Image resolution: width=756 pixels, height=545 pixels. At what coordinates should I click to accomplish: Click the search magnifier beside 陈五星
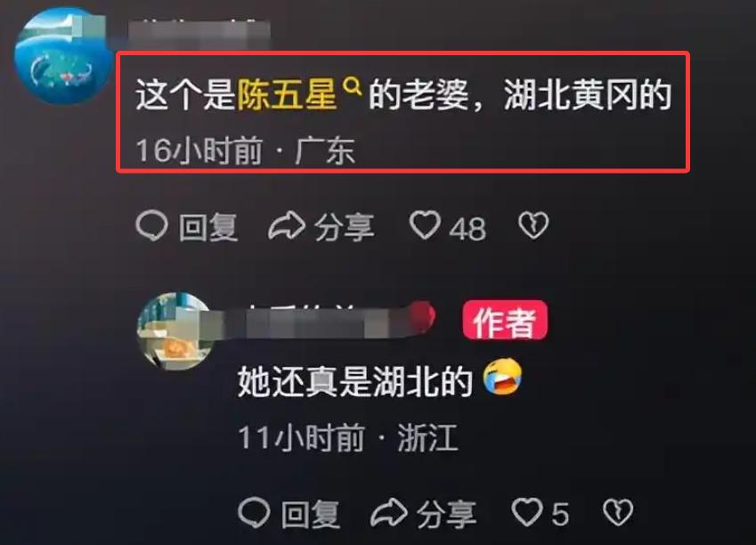(353, 86)
